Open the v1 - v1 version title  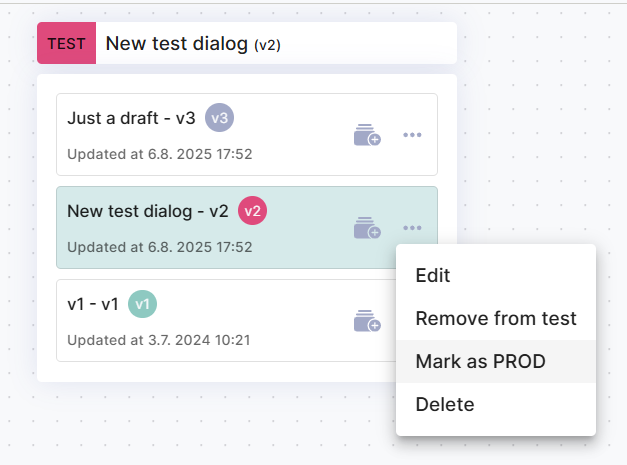click(x=93, y=304)
